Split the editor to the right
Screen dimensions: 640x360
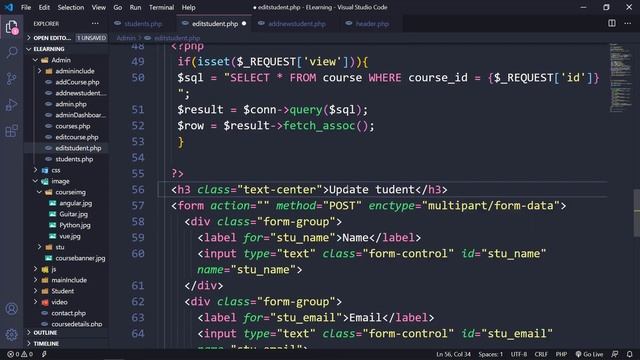click(x=611, y=23)
